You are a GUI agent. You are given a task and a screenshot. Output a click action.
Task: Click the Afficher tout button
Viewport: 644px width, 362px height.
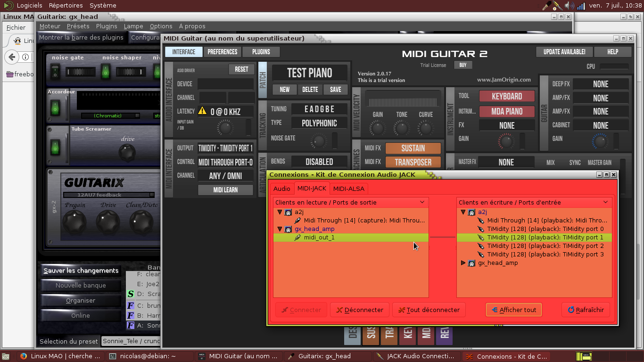514,310
